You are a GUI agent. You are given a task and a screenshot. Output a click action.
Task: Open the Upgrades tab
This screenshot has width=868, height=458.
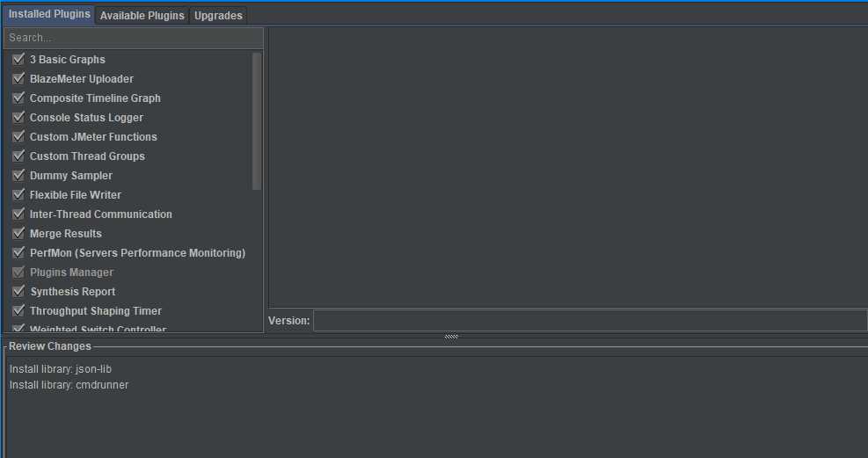tap(218, 16)
